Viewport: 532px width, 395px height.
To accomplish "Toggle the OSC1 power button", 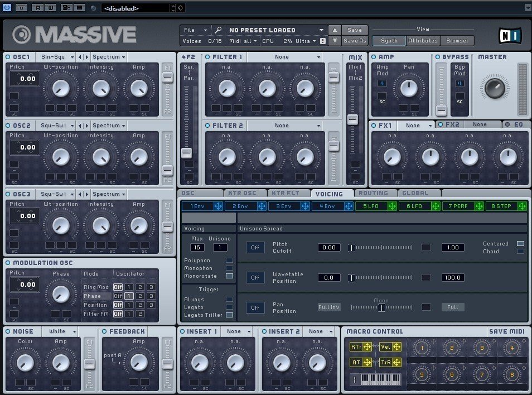I will click(8, 57).
